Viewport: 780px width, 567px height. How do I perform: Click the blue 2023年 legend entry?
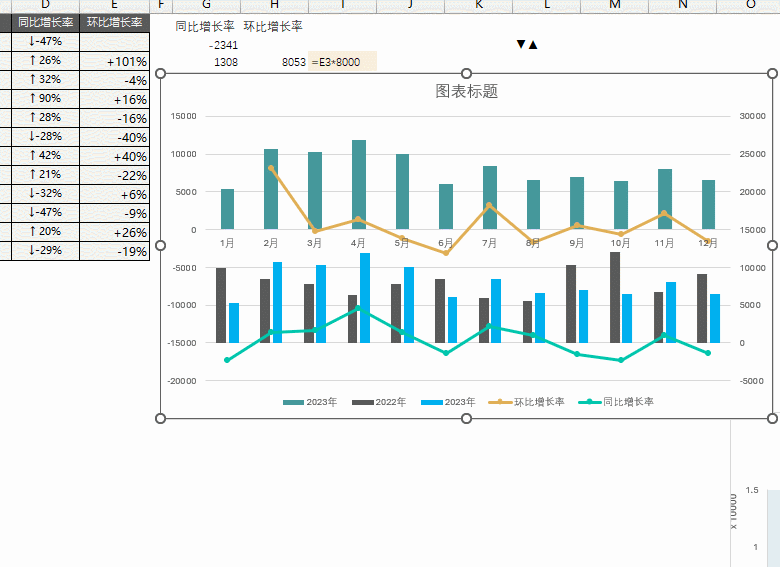(448, 402)
